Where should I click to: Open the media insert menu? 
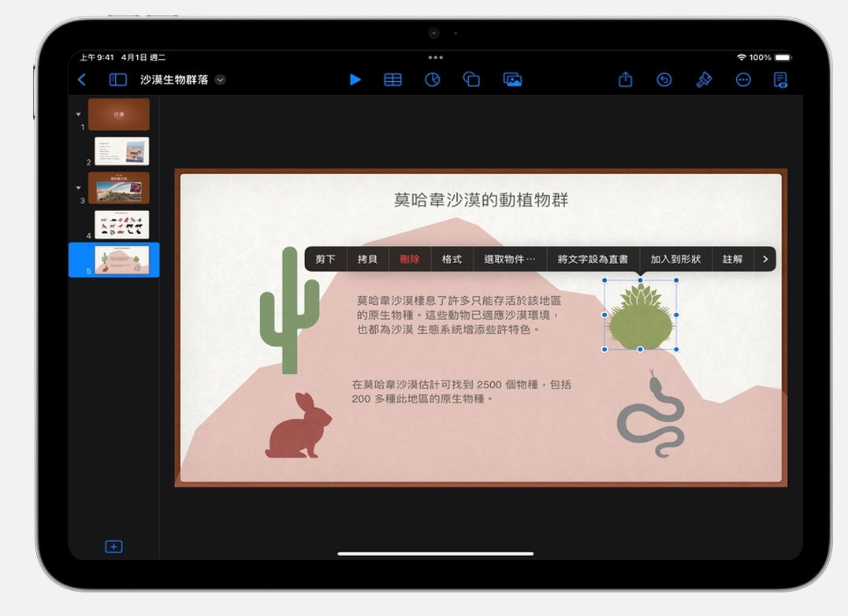pyautogui.click(x=512, y=80)
